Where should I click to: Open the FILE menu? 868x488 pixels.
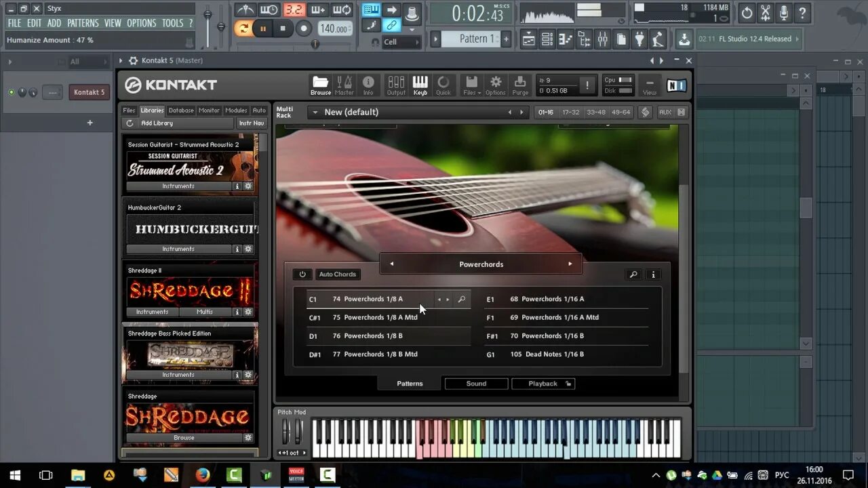click(x=14, y=23)
